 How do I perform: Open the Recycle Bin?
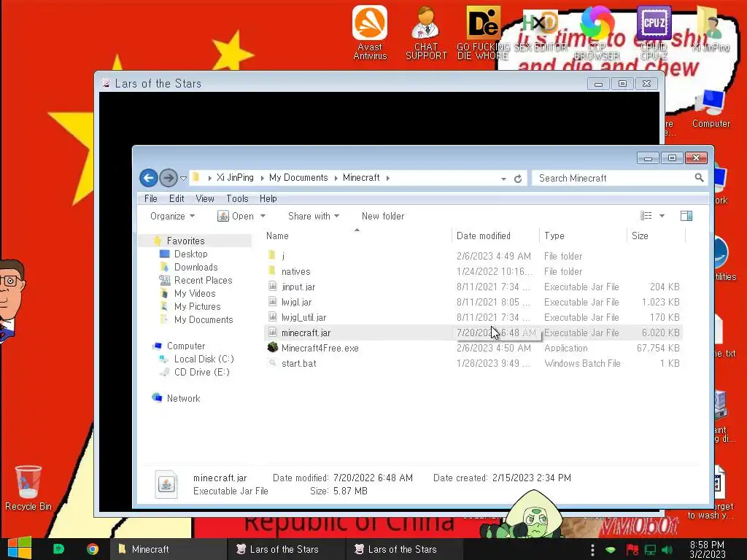pos(28,488)
